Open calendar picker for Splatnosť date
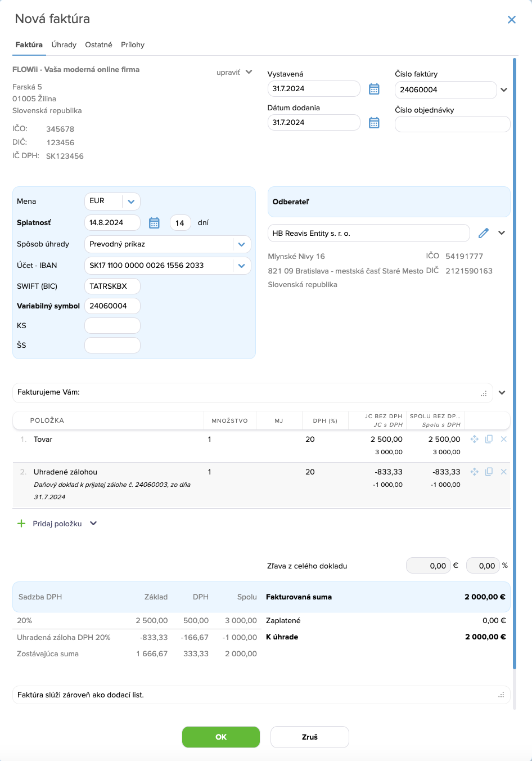 click(154, 223)
